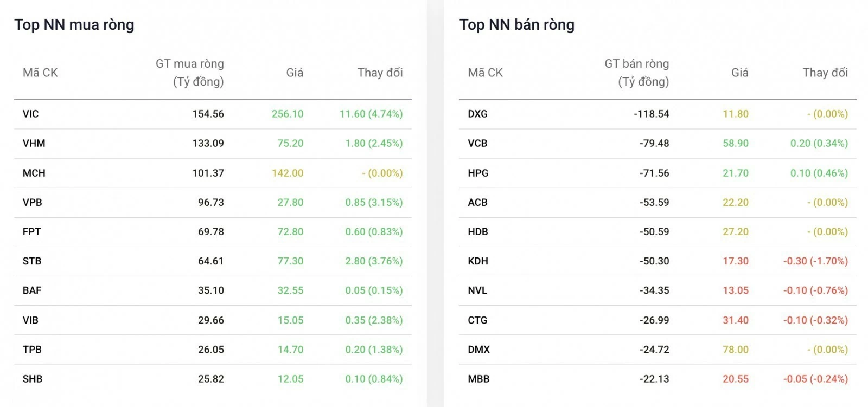
Task: Click 'Giá' header in net-buy table
Action: tap(295, 73)
